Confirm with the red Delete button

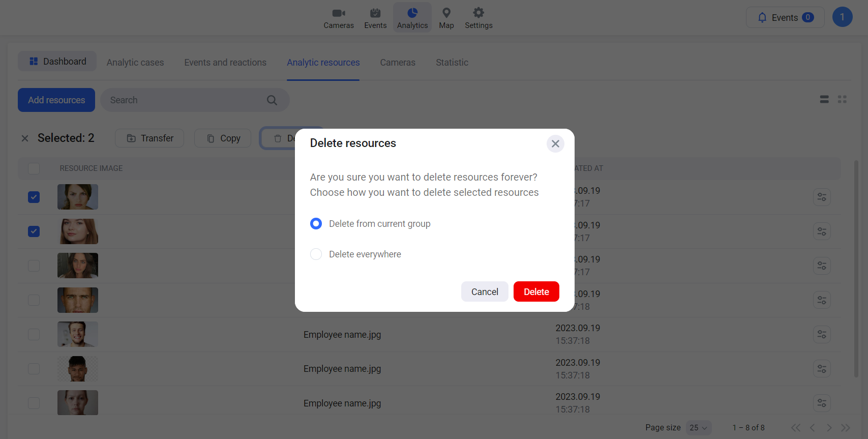pyautogui.click(x=536, y=291)
